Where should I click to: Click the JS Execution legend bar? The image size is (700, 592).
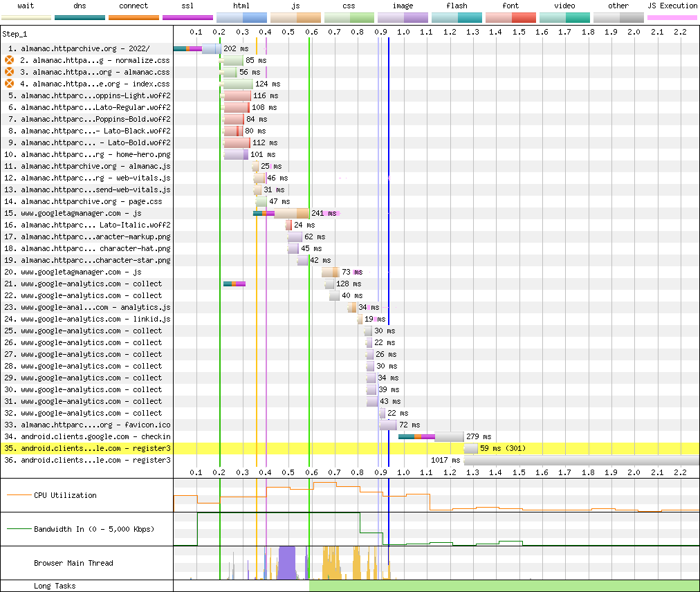(672, 18)
